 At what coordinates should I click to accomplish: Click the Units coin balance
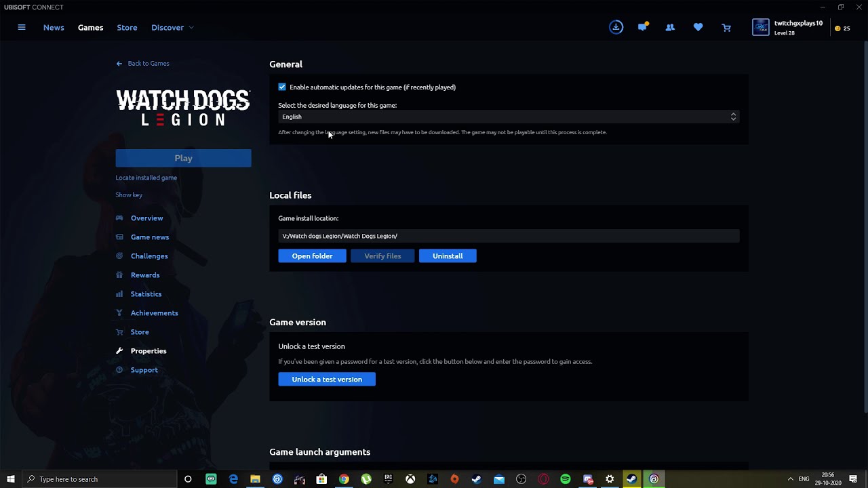tap(842, 28)
